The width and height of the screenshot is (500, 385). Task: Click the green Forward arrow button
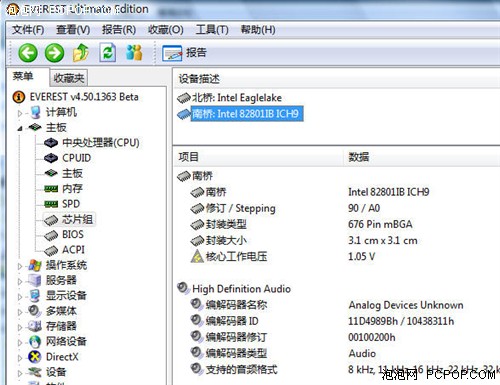point(54,53)
